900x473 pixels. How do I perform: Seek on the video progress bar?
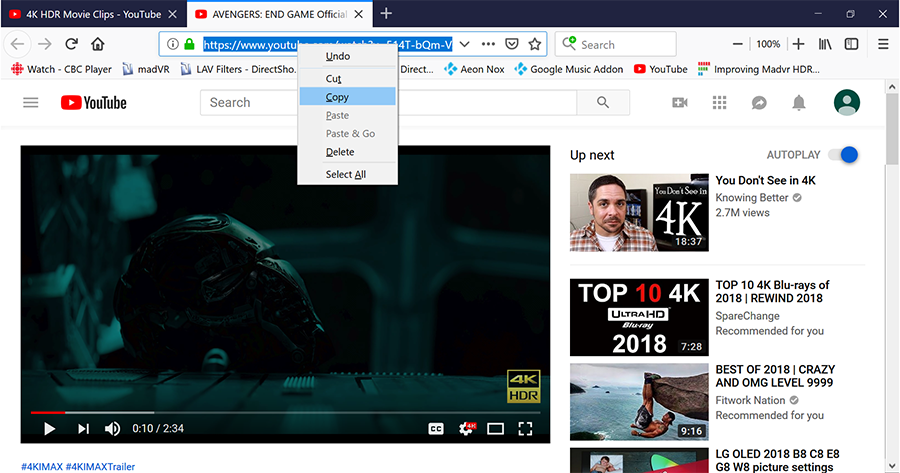(285, 413)
